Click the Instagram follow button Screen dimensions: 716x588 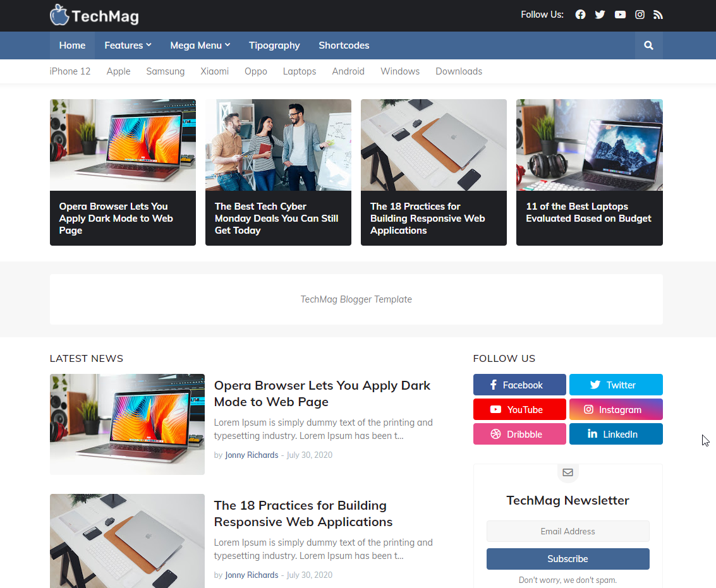[616, 409]
